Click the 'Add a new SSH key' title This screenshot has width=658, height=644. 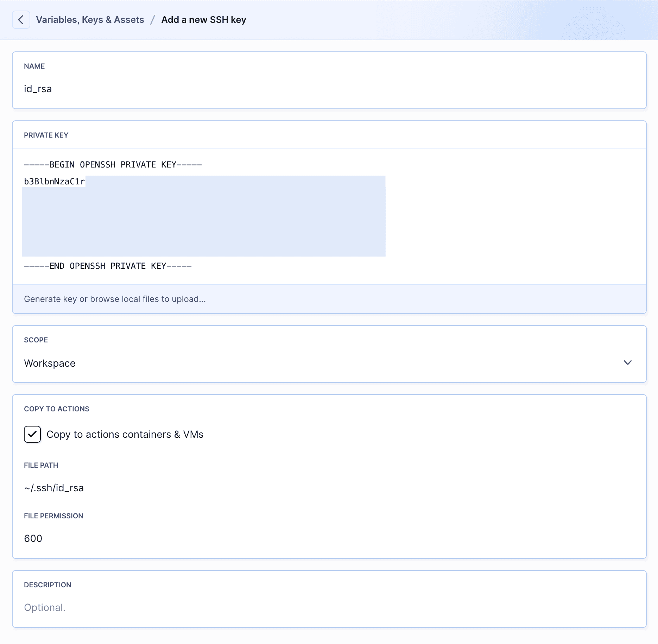(x=203, y=20)
